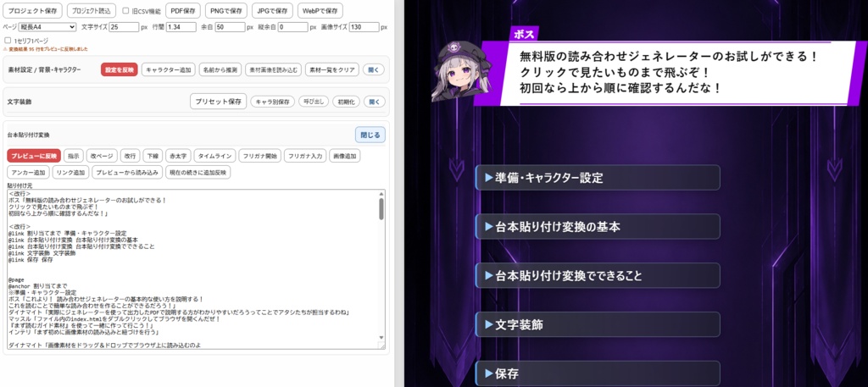Open 台本貼り付け変換の基本 link in preview
This screenshot has height=387, width=868.
(598, 227)
